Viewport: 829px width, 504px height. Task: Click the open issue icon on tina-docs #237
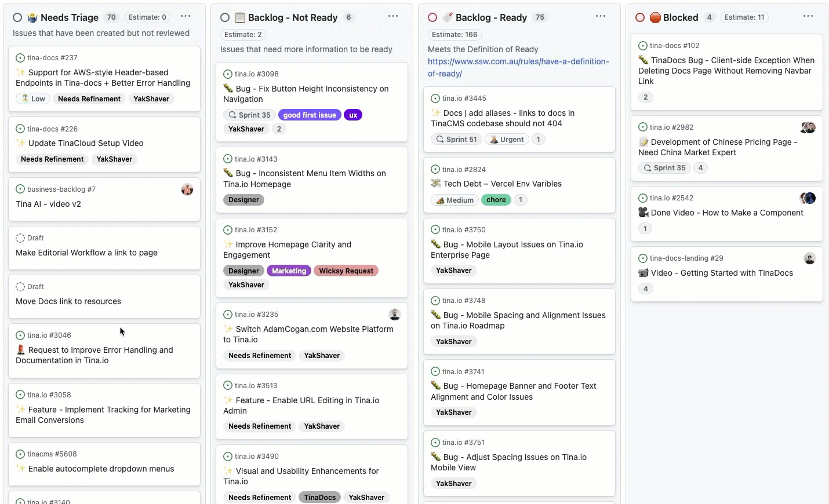tap(20, 58)
